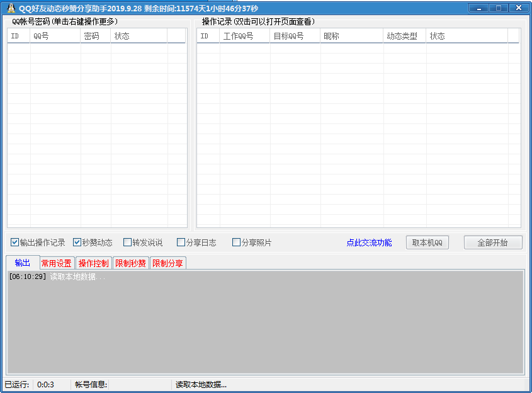The image size is (532, 393).
Task: Click the 取本机QQ button
Action: (x=427, y=242)
